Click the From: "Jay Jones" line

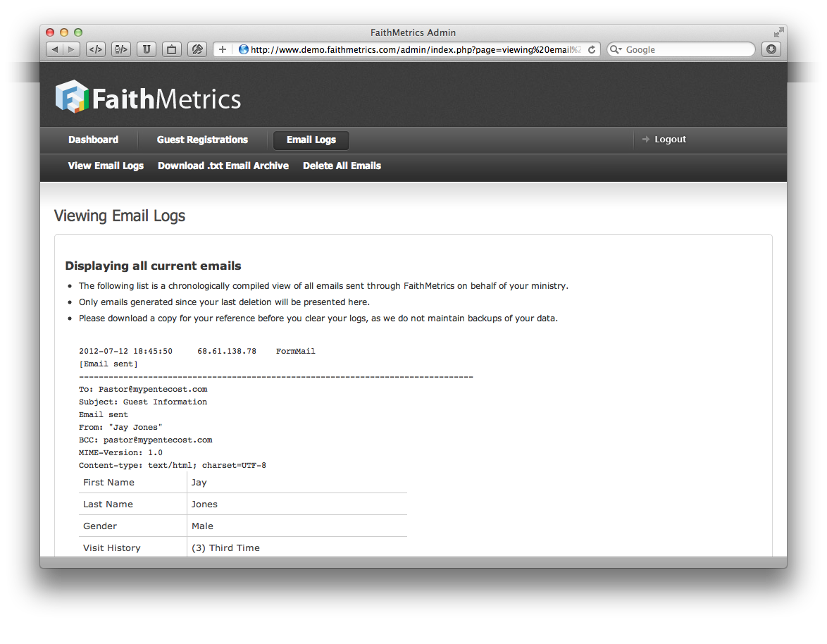point(120,427)
